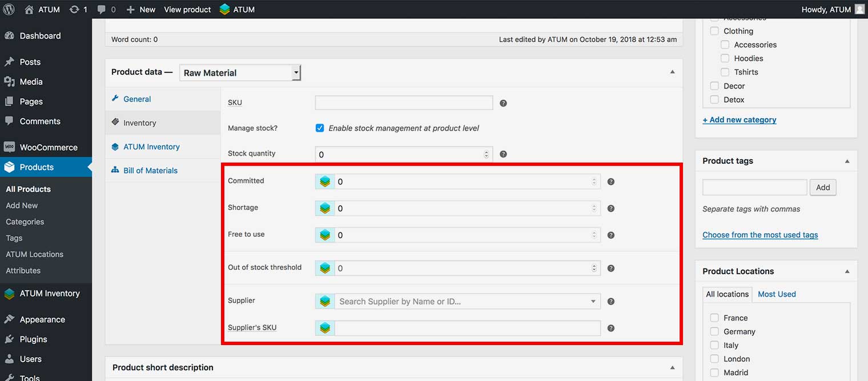
Task: Open the Raw Material product type dropdown
Action: [240, 73]
